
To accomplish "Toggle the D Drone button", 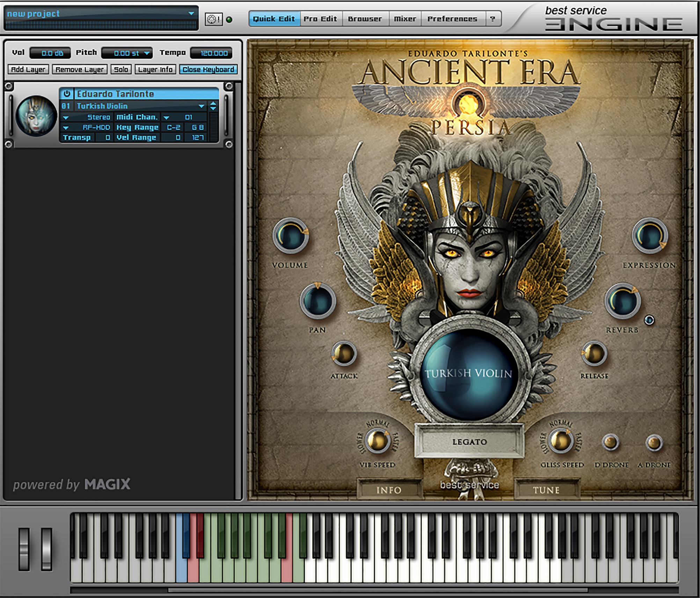I will [x=611, y=443].
